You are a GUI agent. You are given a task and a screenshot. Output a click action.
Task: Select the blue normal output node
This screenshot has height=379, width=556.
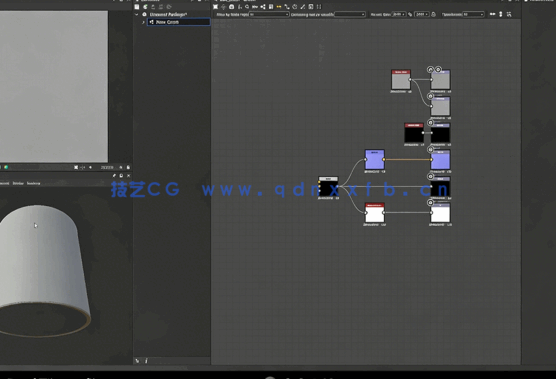(x=441, y=160)
